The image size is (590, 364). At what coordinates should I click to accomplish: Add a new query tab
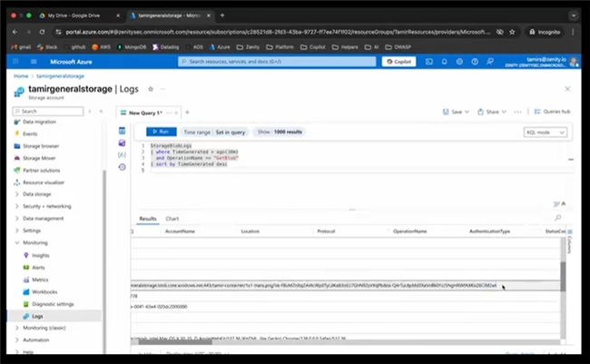(x=187, y=112)
